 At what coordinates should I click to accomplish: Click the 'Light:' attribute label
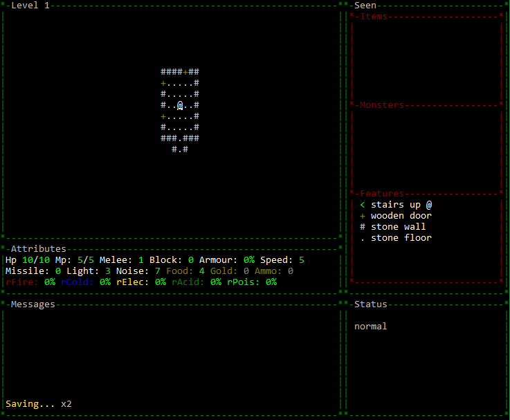coord(82,271)
